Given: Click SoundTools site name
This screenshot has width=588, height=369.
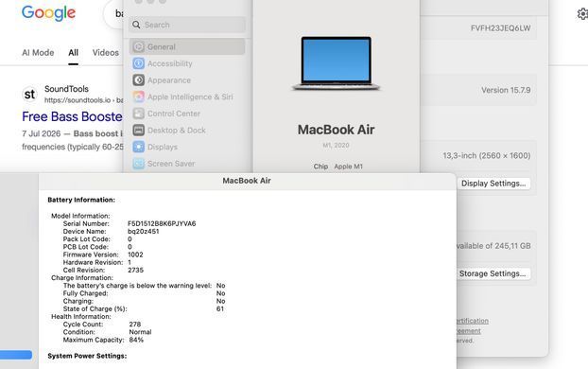Looking at the screenshot, I should point(66,89).
